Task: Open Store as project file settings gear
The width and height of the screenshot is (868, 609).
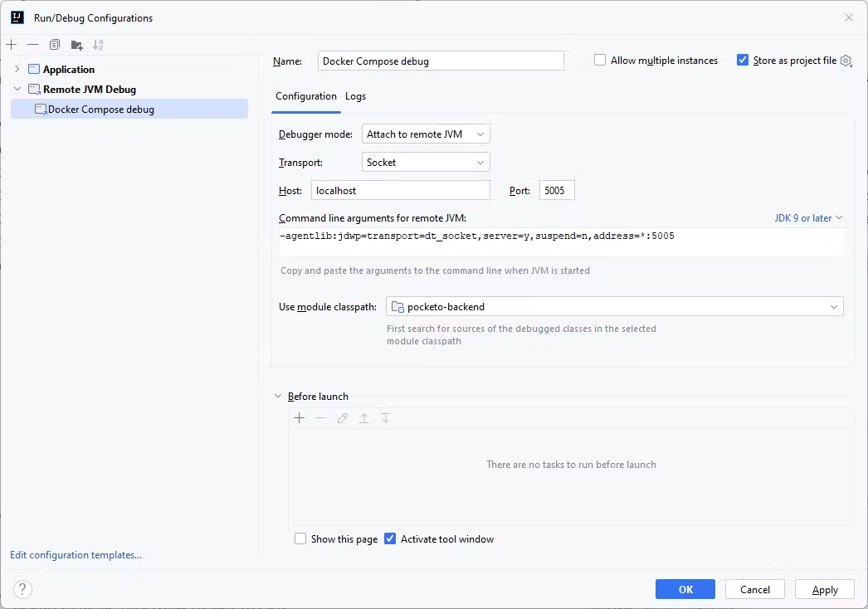Action: 846,61
